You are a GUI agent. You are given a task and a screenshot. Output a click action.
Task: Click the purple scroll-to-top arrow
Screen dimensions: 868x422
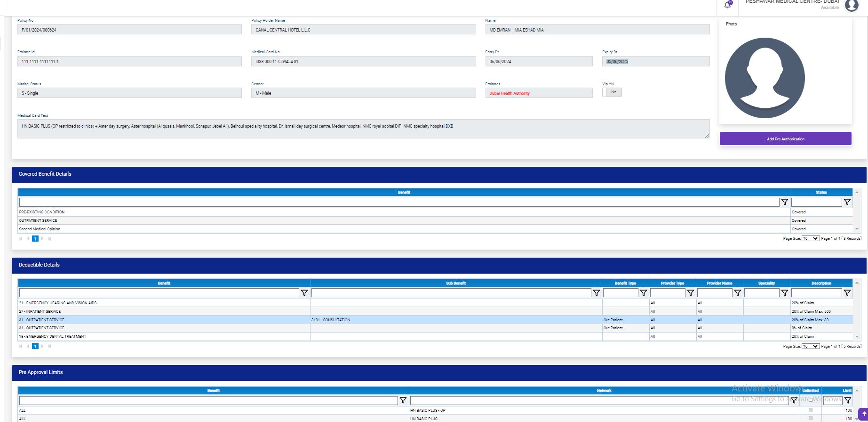[x=863, y=414]
